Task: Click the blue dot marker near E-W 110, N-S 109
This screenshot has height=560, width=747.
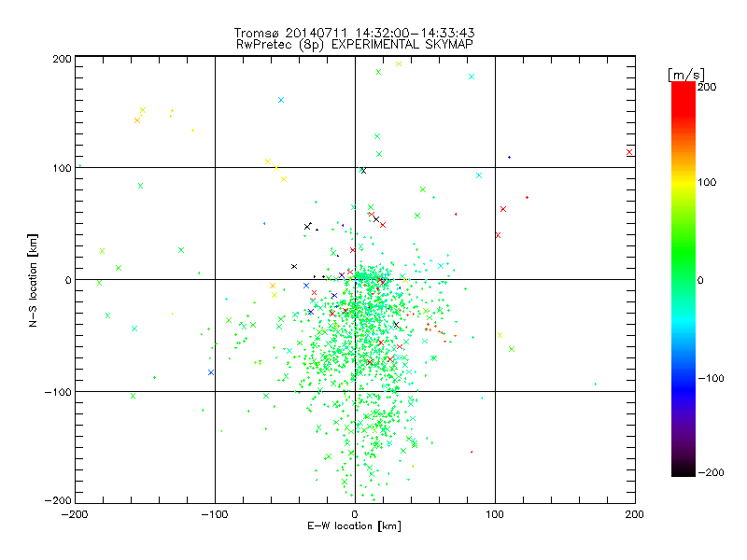Action: (x=509, y=157)
